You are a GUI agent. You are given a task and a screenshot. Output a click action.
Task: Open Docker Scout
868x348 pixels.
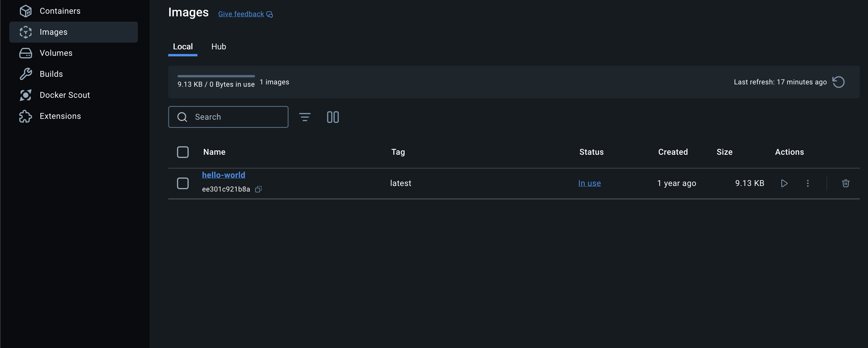74,95
